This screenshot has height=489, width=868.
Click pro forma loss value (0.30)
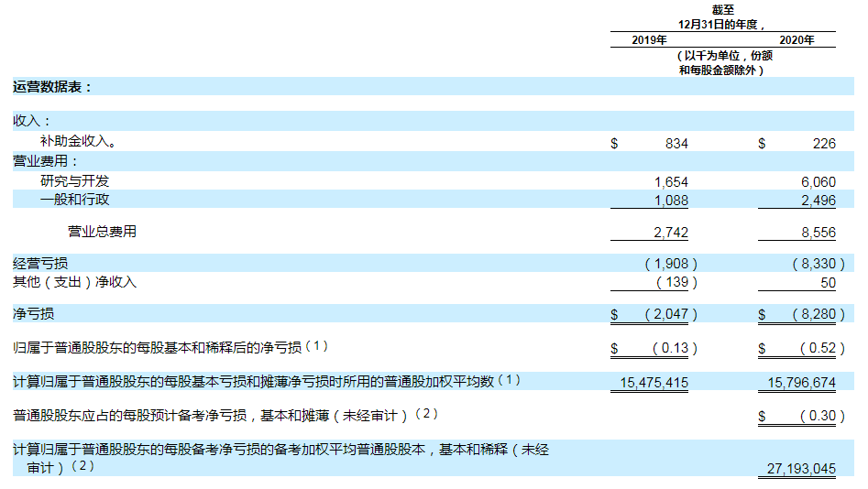click(x=822, y=416)
